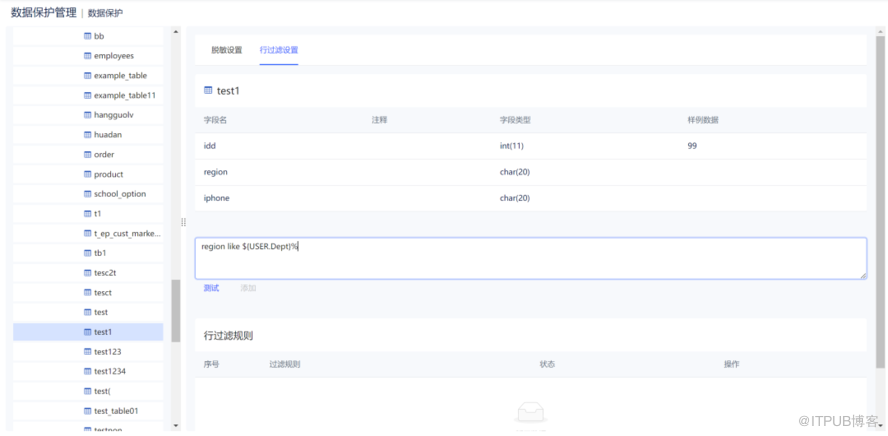Switch to the 脱敏设置 tab
The height and width of the screenshot is (436, 888).
(x=227, y=50)
